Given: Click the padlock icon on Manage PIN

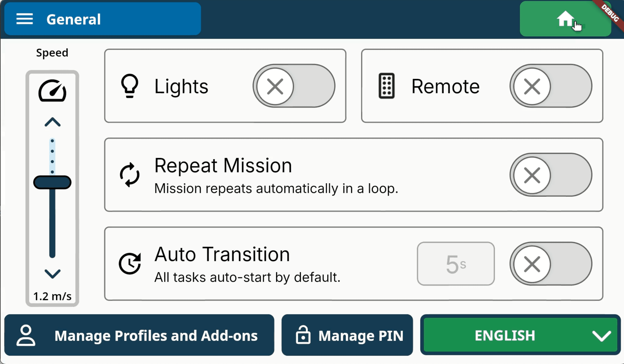Looking at the screenshot, I should pyautogui.click(x=303, y=335).
